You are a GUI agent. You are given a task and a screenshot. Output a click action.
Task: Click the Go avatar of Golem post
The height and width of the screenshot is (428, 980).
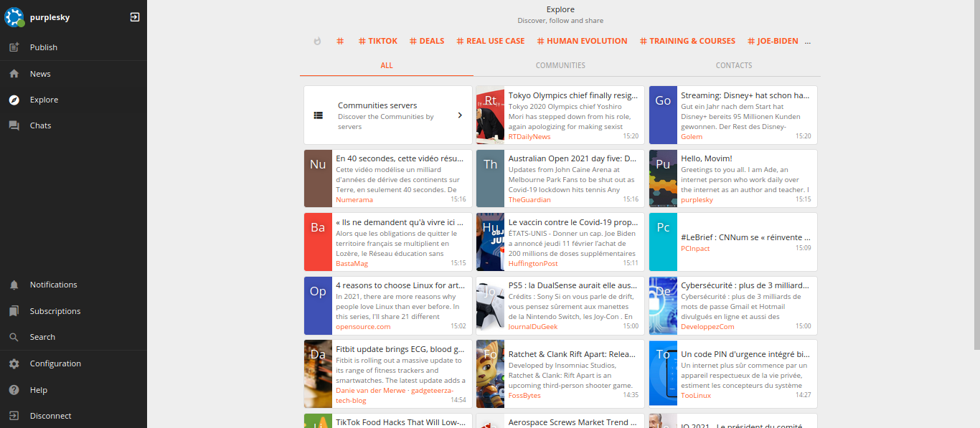click(664, 115)
